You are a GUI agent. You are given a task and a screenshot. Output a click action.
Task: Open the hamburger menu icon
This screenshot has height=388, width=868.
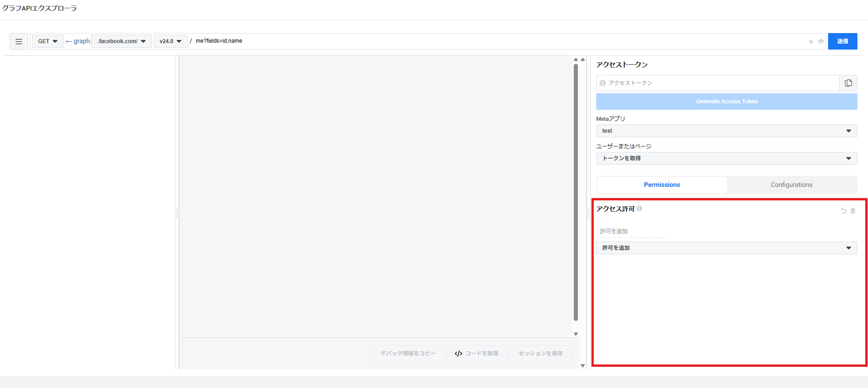click(19, 41)
